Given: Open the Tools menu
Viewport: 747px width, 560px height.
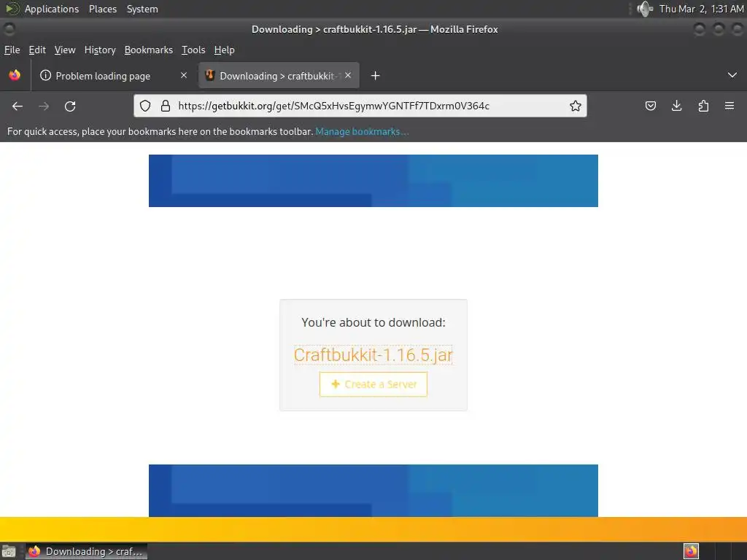Looking at the screenshot, I should (193, 50).
